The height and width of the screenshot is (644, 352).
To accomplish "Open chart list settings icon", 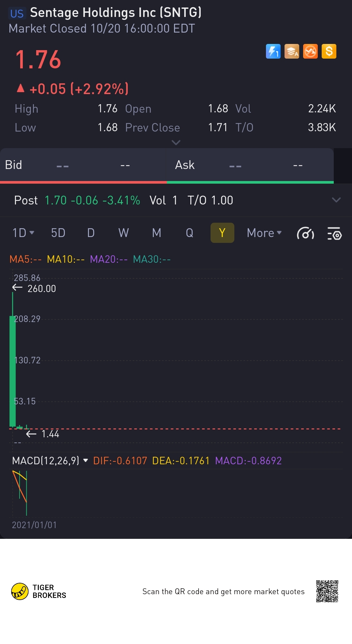I will [x=334, y=233].
